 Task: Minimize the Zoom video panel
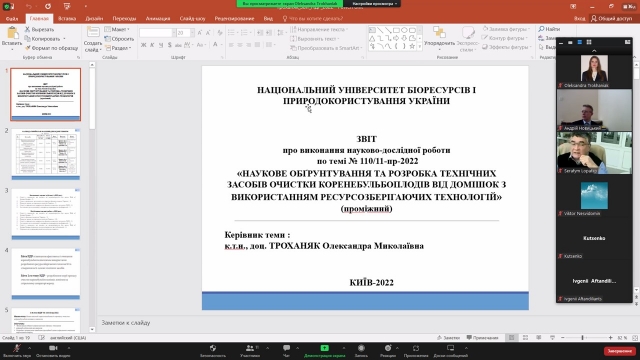[561, 42]
